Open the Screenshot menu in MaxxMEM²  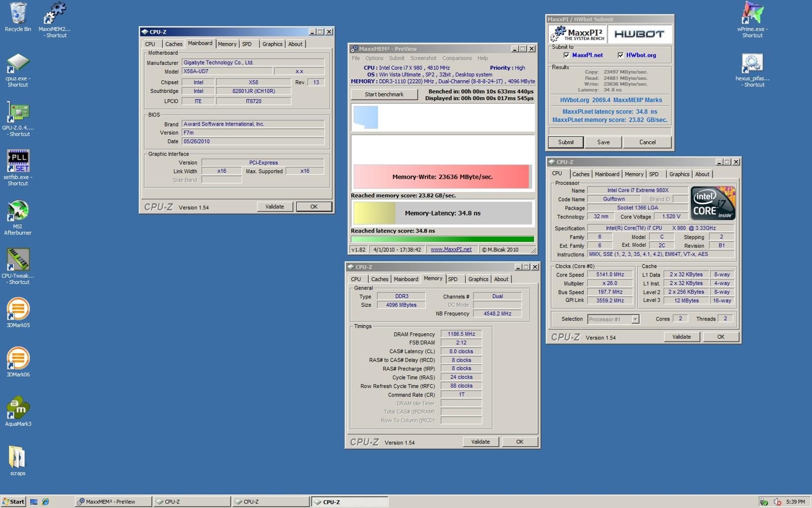(x=423, y=58)
